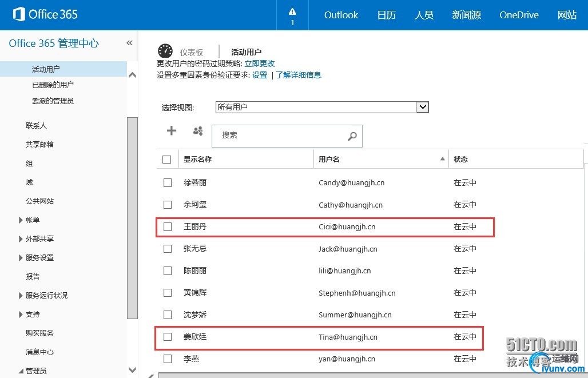Open 组 in the sidebar
This screenshot has width=588, height=378.
(29, 164)
